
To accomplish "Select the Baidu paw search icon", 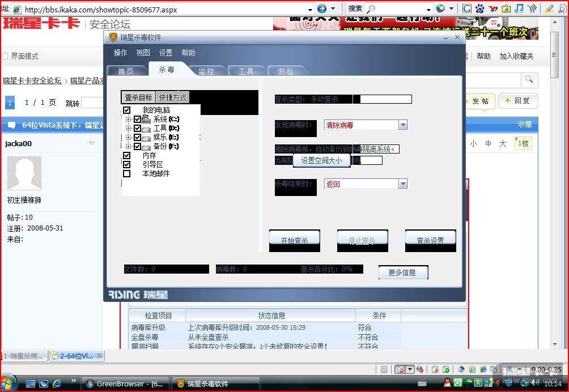I will 479,8.
